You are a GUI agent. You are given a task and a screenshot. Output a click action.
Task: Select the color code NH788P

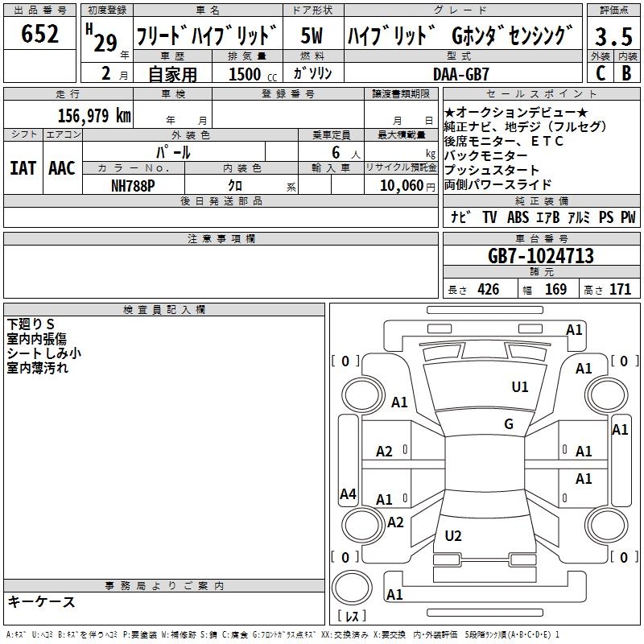[x=134, y=184]
